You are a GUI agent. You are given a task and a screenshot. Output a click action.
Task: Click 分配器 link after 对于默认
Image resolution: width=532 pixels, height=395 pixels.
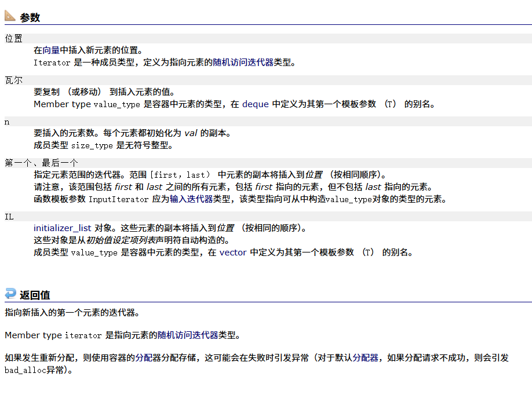pyautogui.click(x=366, y=358)
